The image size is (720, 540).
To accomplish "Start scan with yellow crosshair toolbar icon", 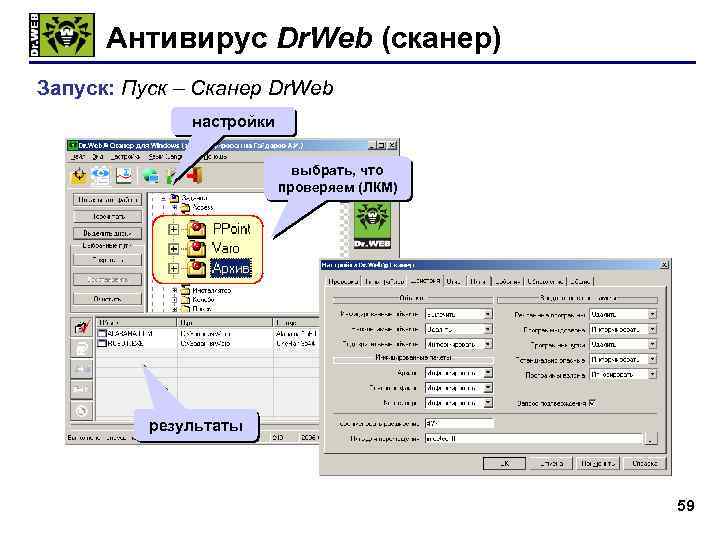I will [79, 176].
